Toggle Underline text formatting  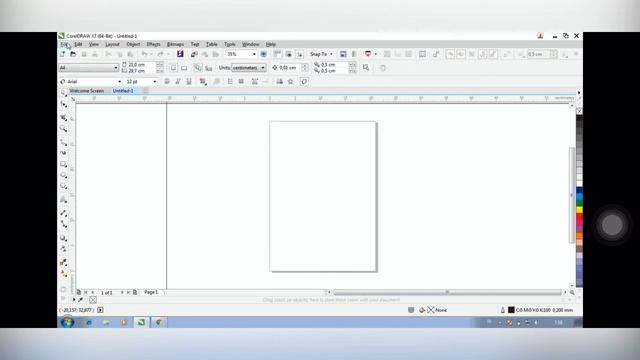[189, 82]
